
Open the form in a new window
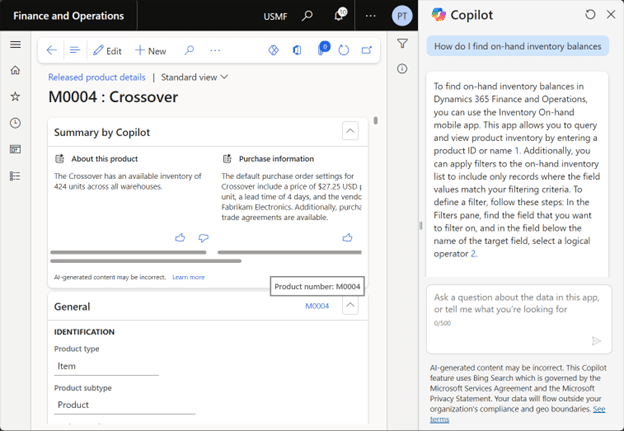[367, 50]
